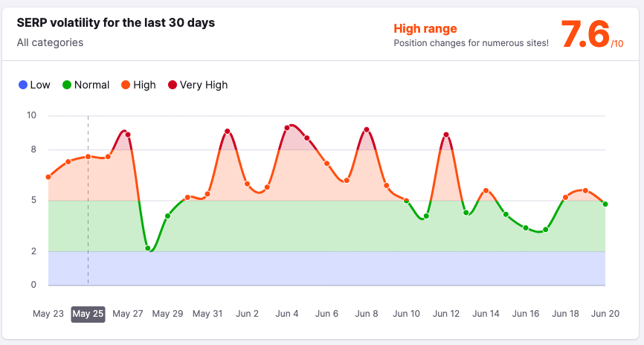The image size is (644, 345).
Task: Select the highlighted May 25 date label
Action: 88,314
